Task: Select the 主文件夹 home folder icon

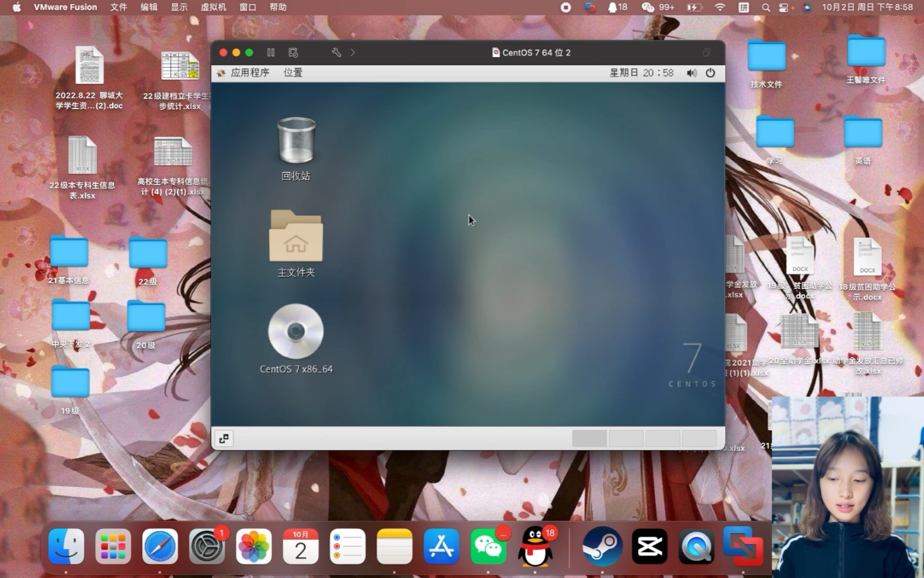Action: [296, 243]
